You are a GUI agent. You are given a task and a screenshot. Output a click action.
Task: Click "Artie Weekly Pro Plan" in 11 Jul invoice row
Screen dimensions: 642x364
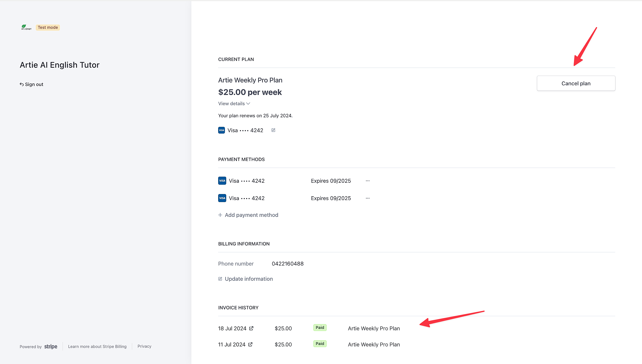point(374,344)
